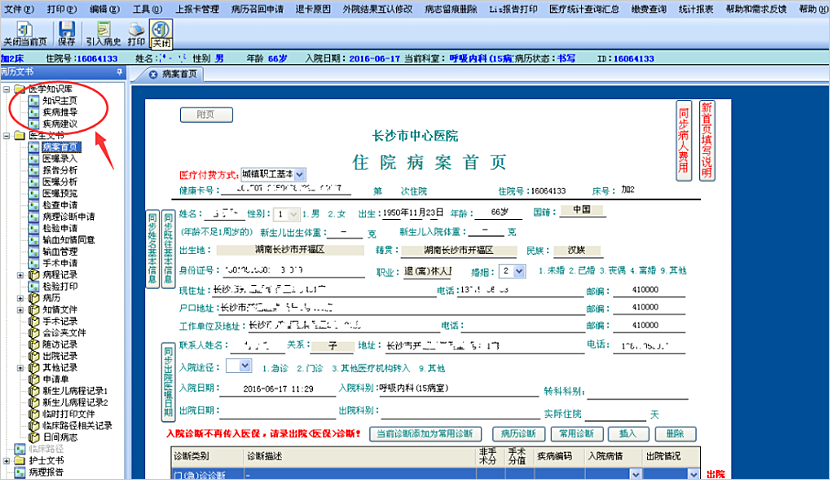This screenshot has width=830, height=480.
Task: Open the 编辑 menu
Action: click(104, 9)
